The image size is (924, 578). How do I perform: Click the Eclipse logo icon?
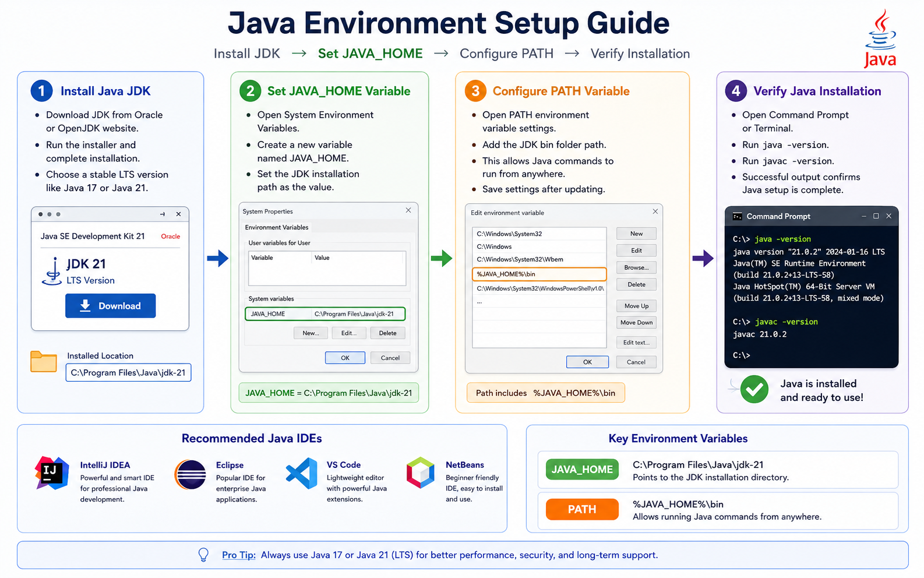[191, 474]
